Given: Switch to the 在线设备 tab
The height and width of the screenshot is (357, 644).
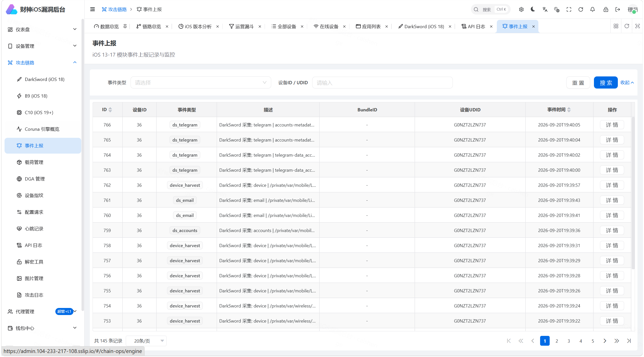Looking at the screenshot, I should coord(326,26).
